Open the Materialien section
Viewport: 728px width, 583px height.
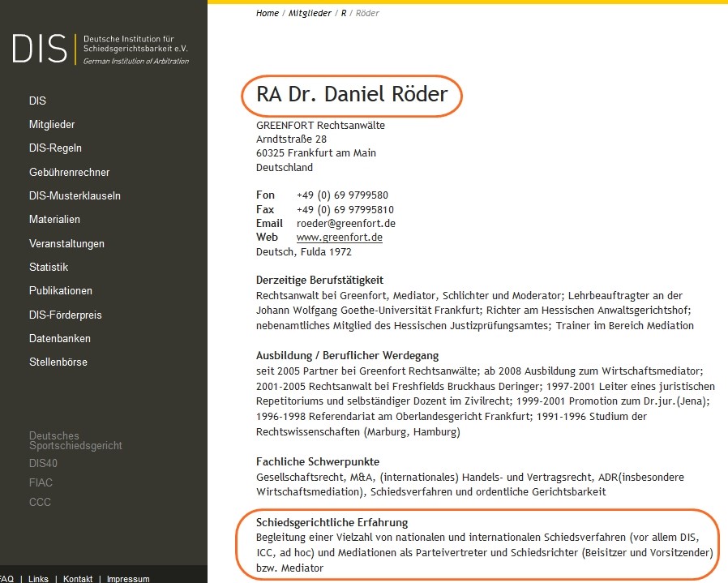[x=54, y=219]
